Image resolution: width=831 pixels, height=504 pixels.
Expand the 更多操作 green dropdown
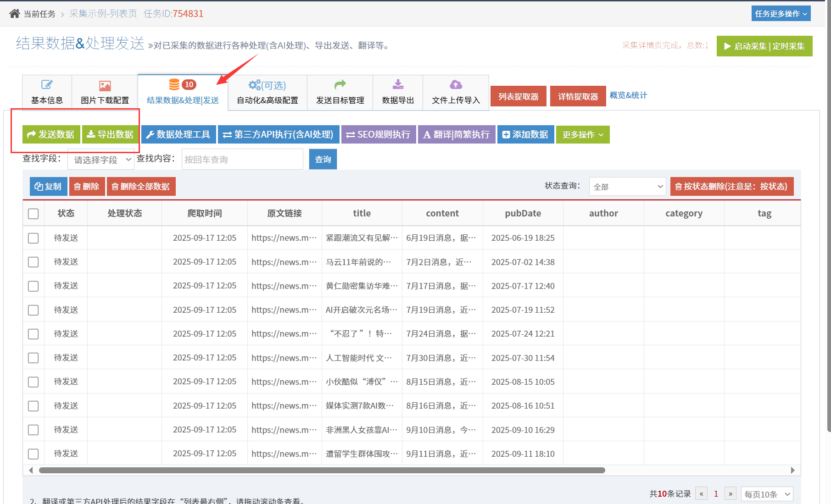coord(582,134)
